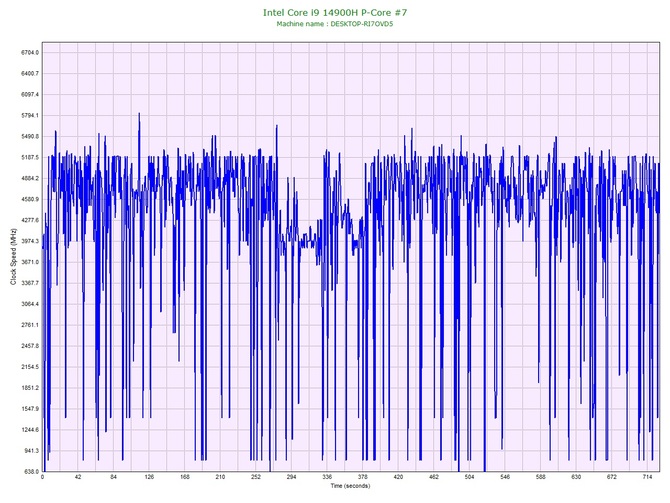Screen dimensions: 670x503
Task: Click the 2761.1 y-axis value
Action: click(x=30, y=325)
